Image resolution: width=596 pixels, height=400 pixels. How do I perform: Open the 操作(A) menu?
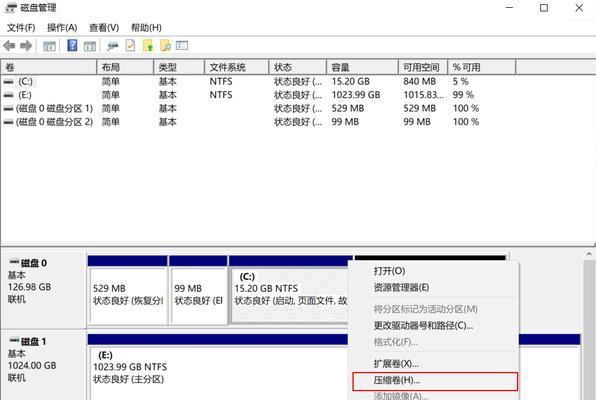62,27
